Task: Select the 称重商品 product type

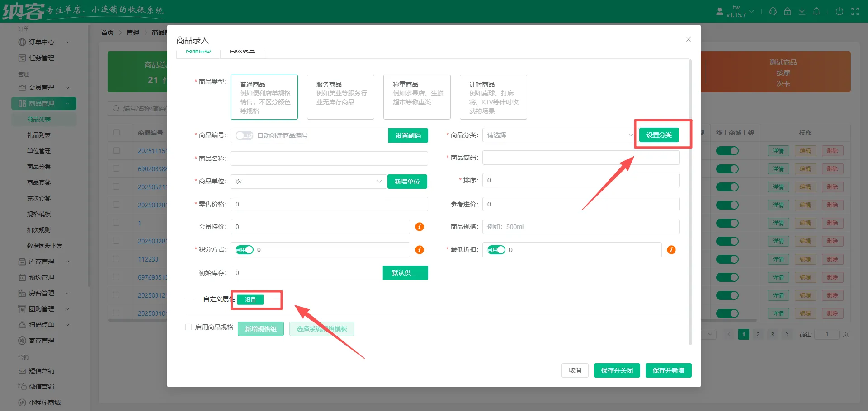Action: (417, 97)
